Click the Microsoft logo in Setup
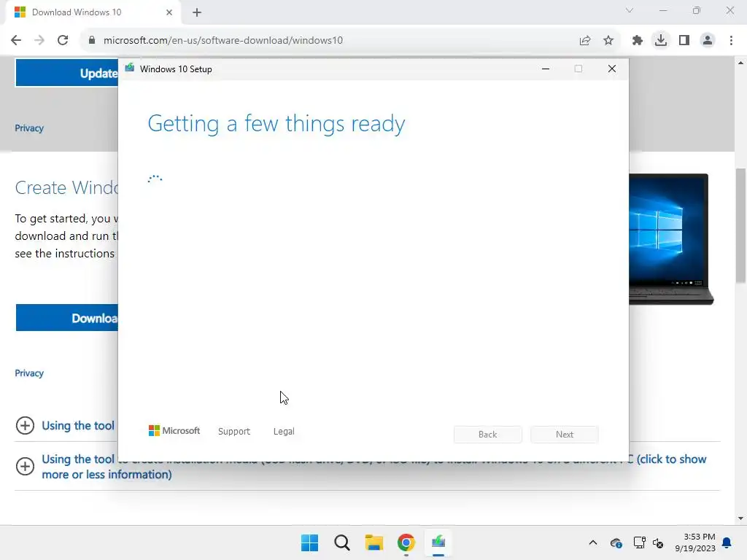Viewport: 747px width, 560px height. point(174,431)
